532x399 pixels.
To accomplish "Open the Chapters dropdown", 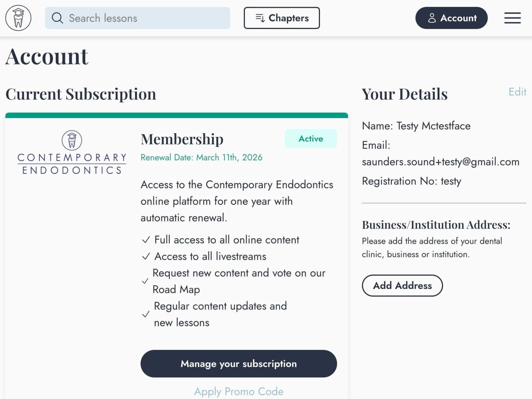I will pos(282,18).
